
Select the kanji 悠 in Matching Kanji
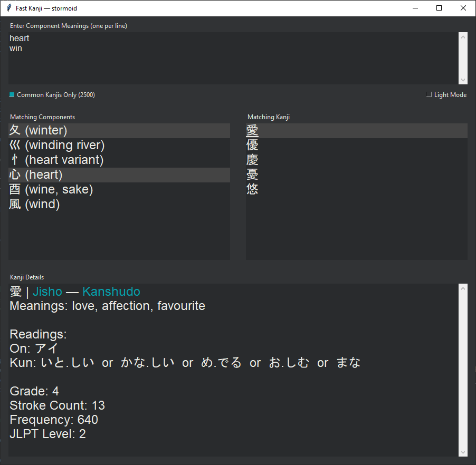click(252, 189)
